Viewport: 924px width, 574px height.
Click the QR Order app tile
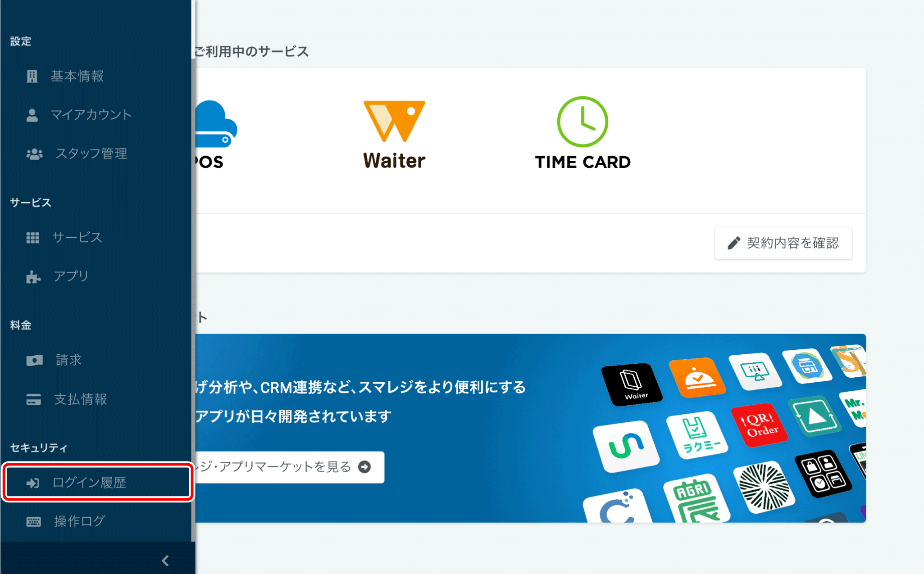click(x=759, y=425)
